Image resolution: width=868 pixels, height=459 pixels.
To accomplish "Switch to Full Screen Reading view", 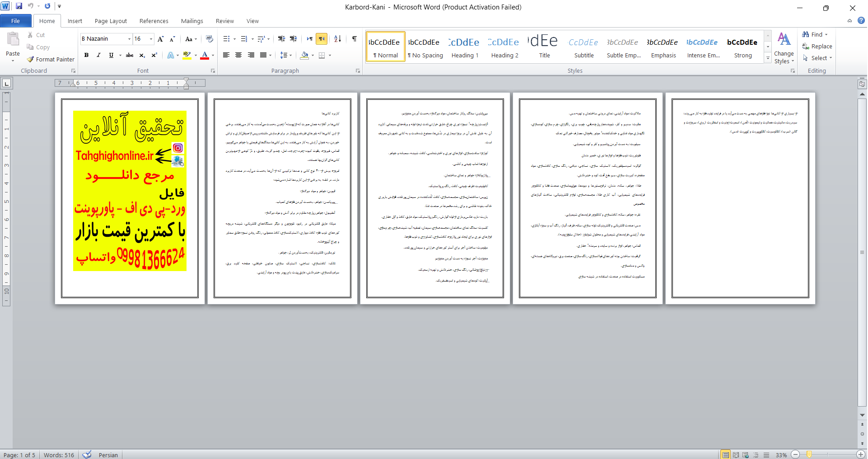I will pyautogui.click(x=736, y=455).
